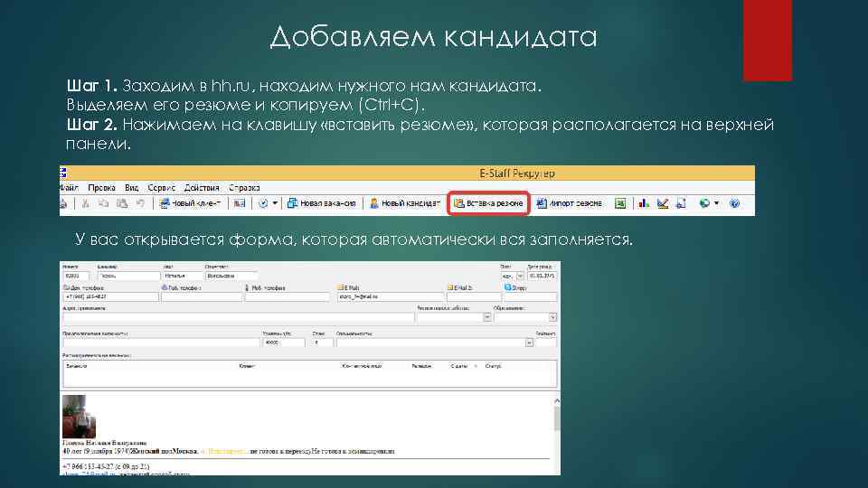Click the 'Статус' column header

493,366
